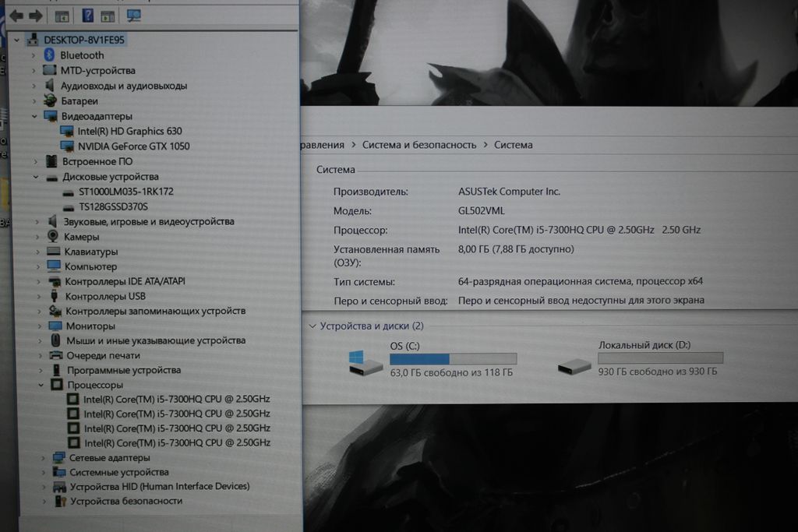Click the last i5-7300HQ processor entry

pos(177,443)
